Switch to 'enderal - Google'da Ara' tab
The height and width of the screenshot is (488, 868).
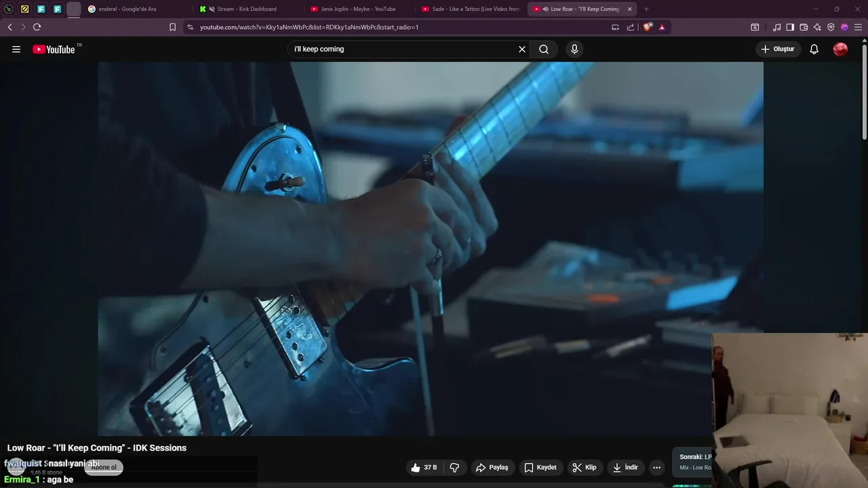tap(138, 9)
